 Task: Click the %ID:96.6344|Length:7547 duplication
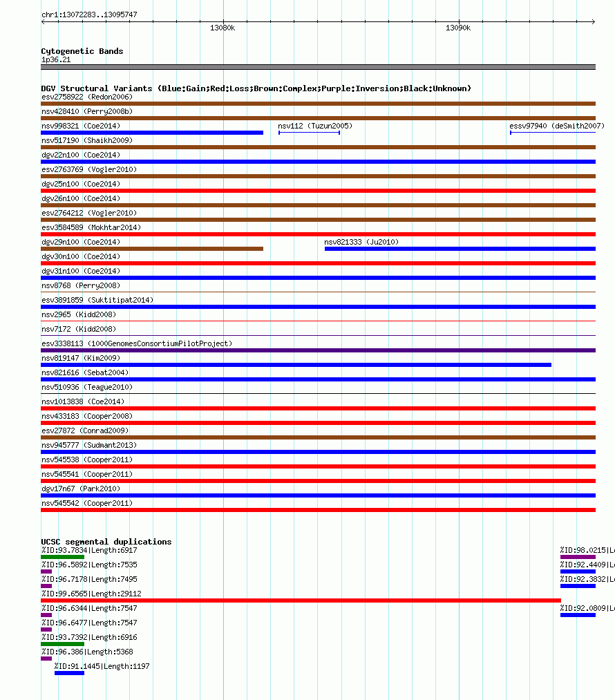pyautogui.click(x=89, y=609)
